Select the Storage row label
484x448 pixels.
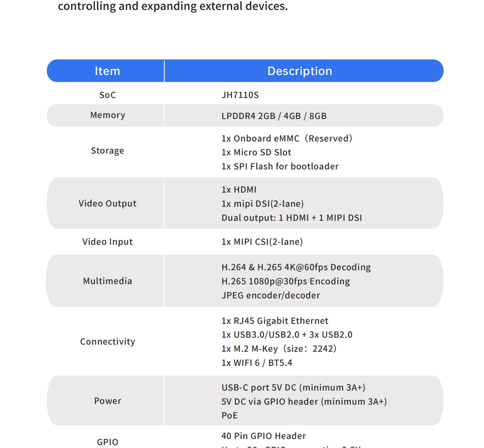[x=108, y=151]
